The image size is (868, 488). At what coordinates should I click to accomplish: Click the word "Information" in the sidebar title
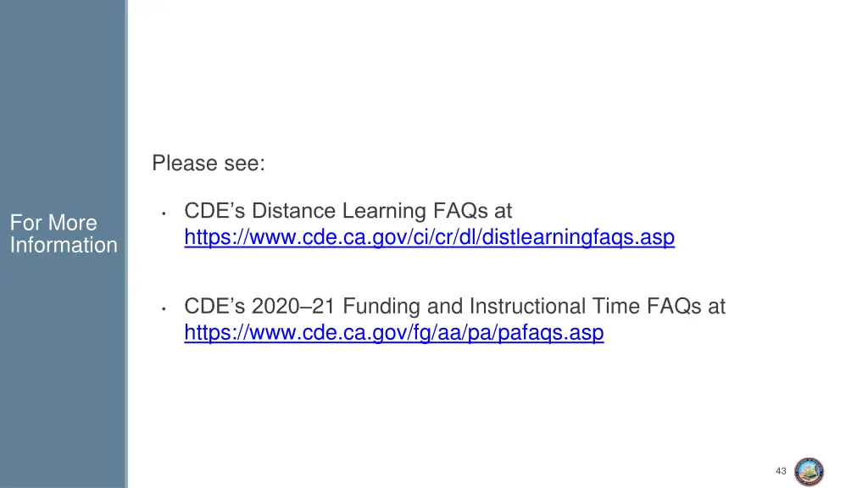(64, 245)
